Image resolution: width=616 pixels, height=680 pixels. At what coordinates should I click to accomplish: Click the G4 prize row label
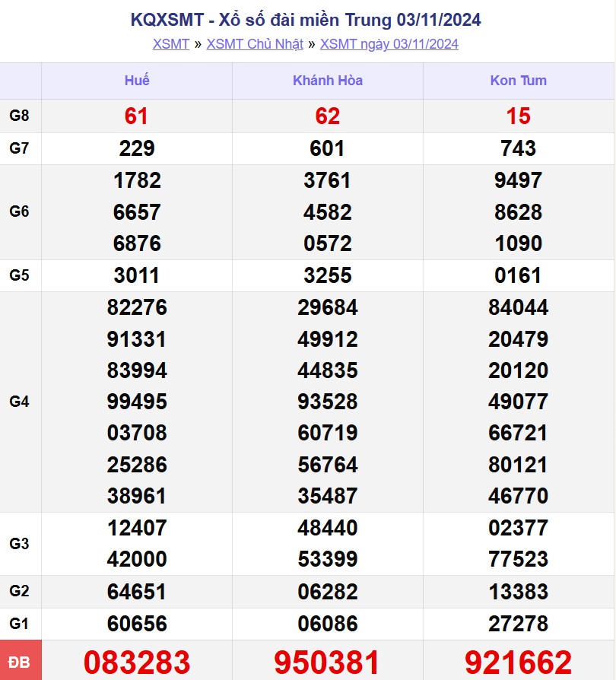pyautogui.click(x=20, y=402)
